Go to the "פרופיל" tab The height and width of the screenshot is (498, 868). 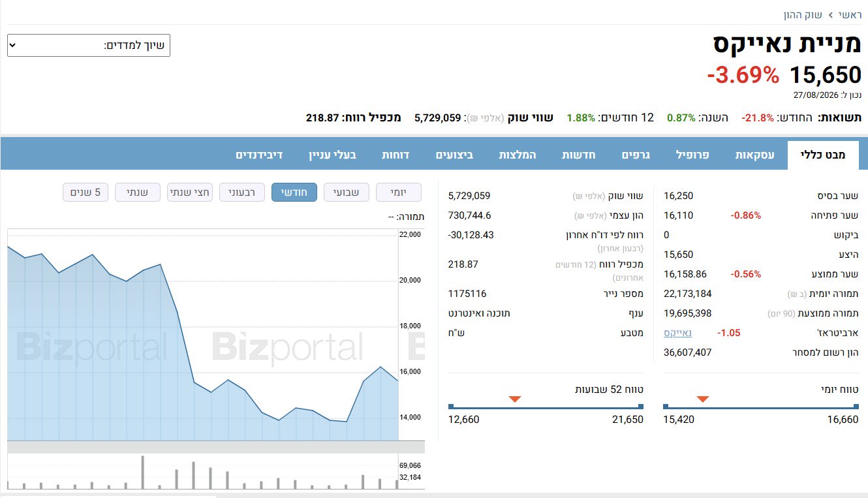692,155
